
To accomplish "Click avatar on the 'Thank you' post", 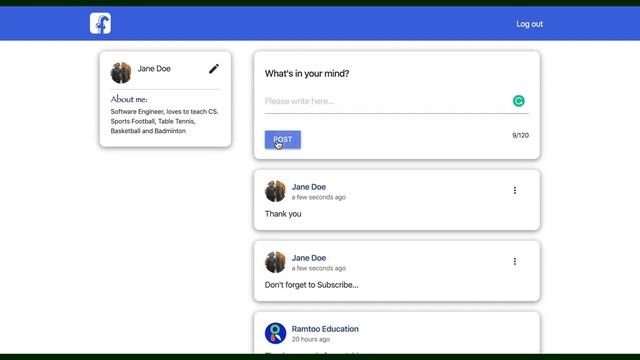I will point(275,191).
